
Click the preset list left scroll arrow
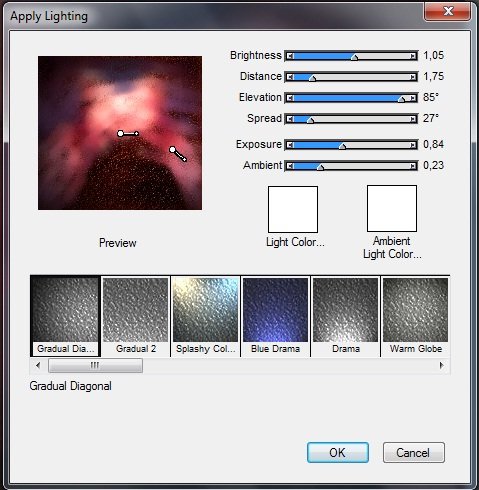(x=38, y=365)
